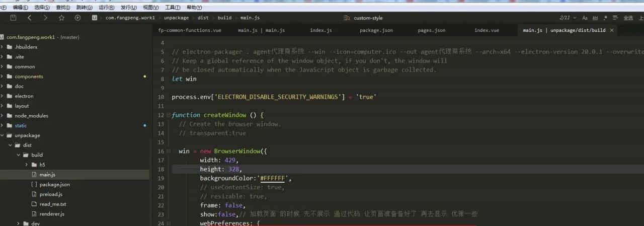Expand the doc folder
Image resolution: width=644 pixels, height=226 pixels.
(3, 86)
